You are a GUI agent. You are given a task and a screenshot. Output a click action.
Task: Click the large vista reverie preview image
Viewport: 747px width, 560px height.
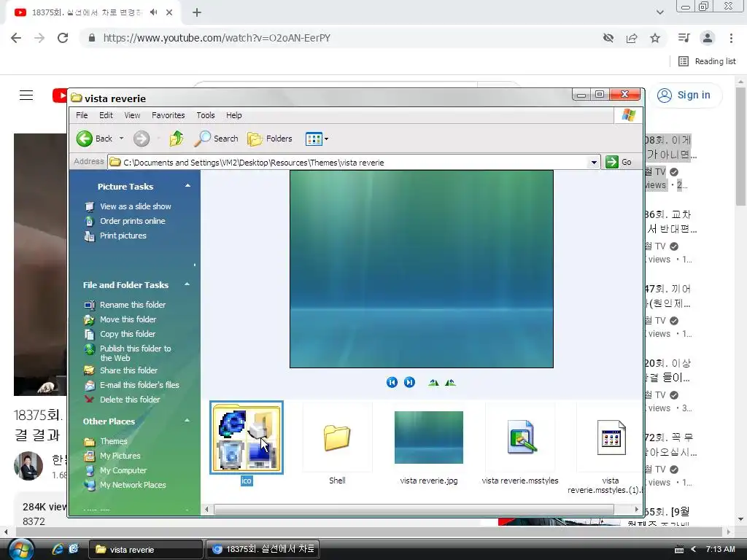[x=422, y=269]
